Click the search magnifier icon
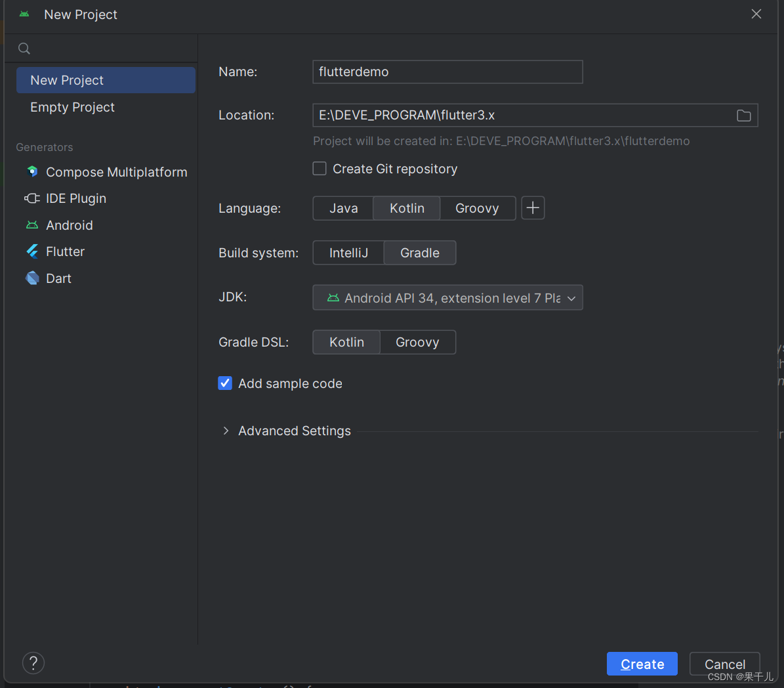Image resolution: width=784 pixels, height=688 pixels. click(24, 49)
